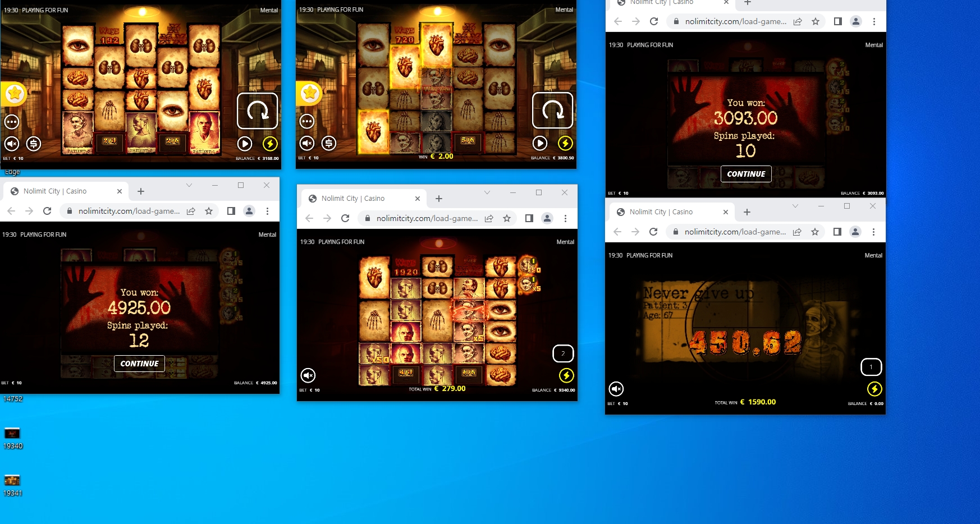
Task: Select the Nolimit City tab above the 4925.00 win
Action: (66, 191)
